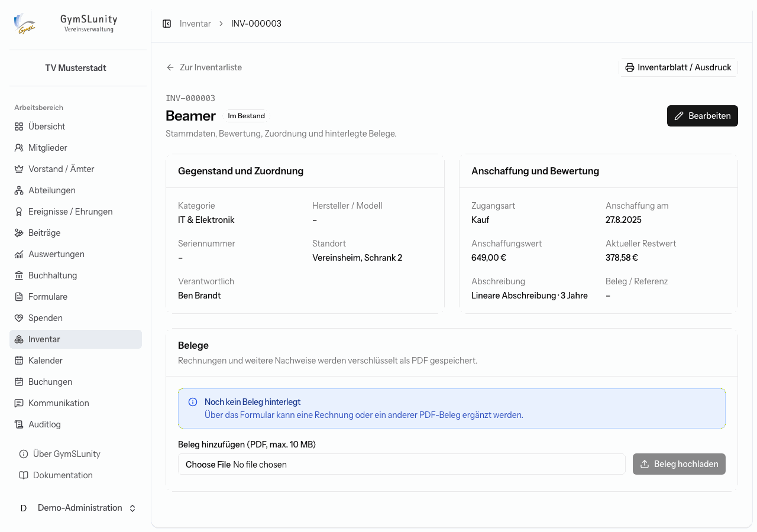The image size is (757, 532).
Task: Click the Spenden heart icon
Action: 19,318
